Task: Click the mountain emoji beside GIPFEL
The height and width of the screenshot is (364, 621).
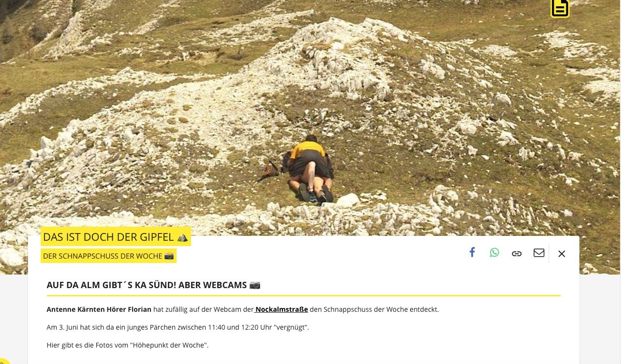Action: tap(182, 237)
